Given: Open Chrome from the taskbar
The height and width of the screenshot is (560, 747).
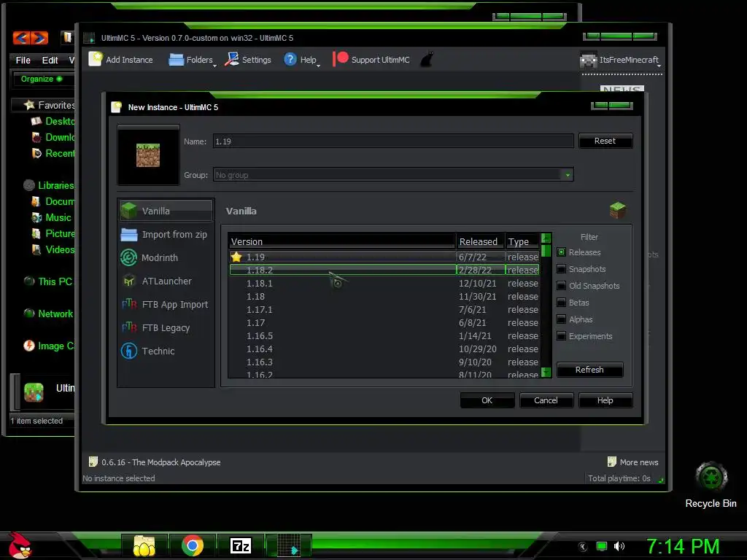Looking at the screenshot, I should click(193, 545).
